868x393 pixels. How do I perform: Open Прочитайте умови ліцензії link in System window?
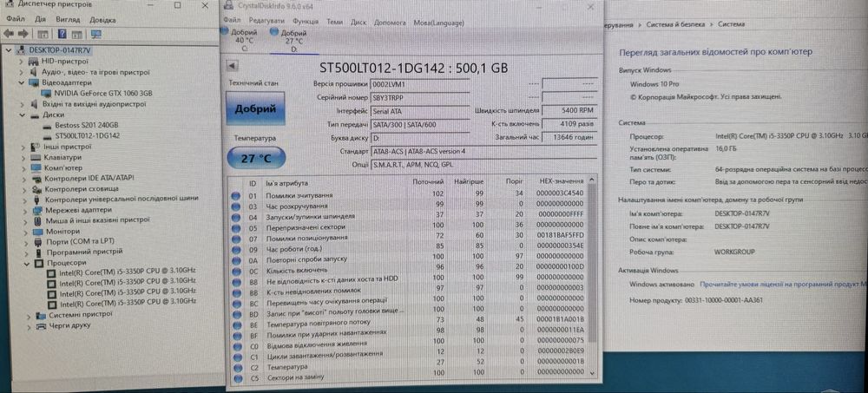(783, 284)
